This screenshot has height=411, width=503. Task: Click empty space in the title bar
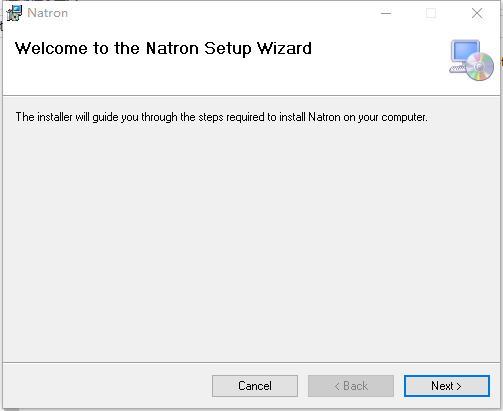[x=217, y=13]
